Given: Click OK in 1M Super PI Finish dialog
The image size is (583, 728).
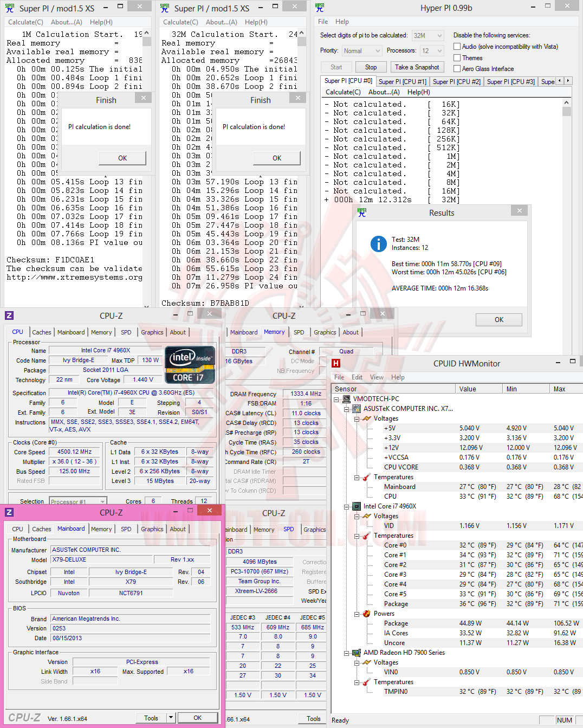Looking at the screenshot, I should click(122, 158).
